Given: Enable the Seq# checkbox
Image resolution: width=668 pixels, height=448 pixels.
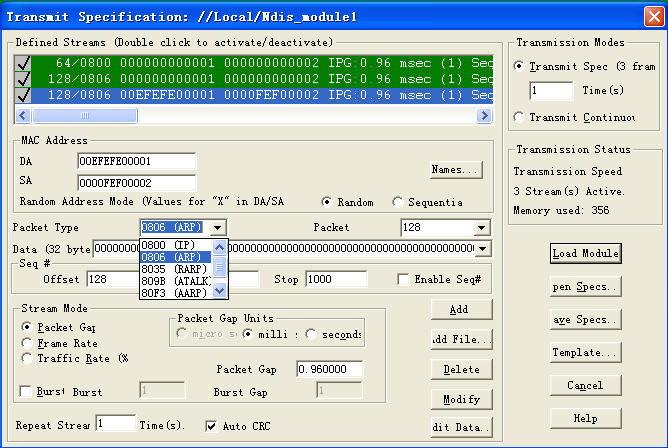Looking at the screenshot, I should point(403,279).
